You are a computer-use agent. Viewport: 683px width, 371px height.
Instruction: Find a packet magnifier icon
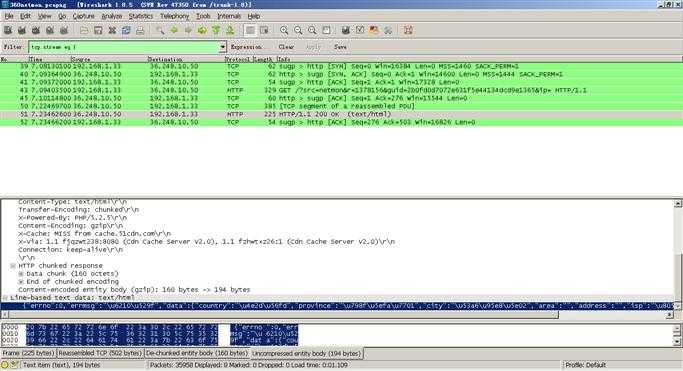160,30
